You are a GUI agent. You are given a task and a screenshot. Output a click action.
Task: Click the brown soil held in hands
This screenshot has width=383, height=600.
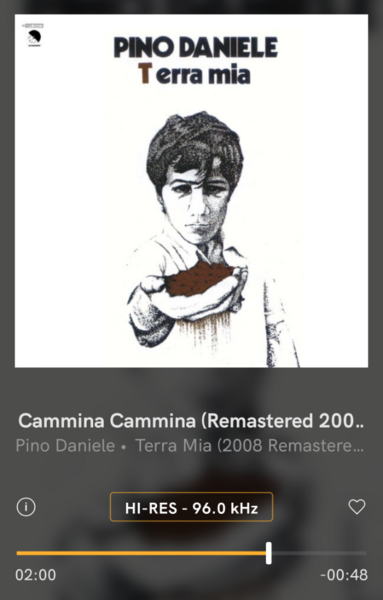[199, 278]
